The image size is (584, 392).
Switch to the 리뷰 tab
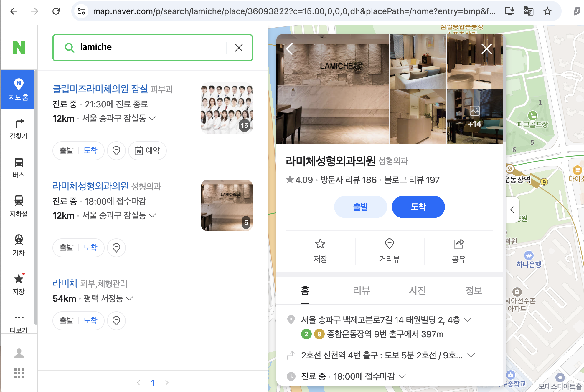[x=361, y=291]
